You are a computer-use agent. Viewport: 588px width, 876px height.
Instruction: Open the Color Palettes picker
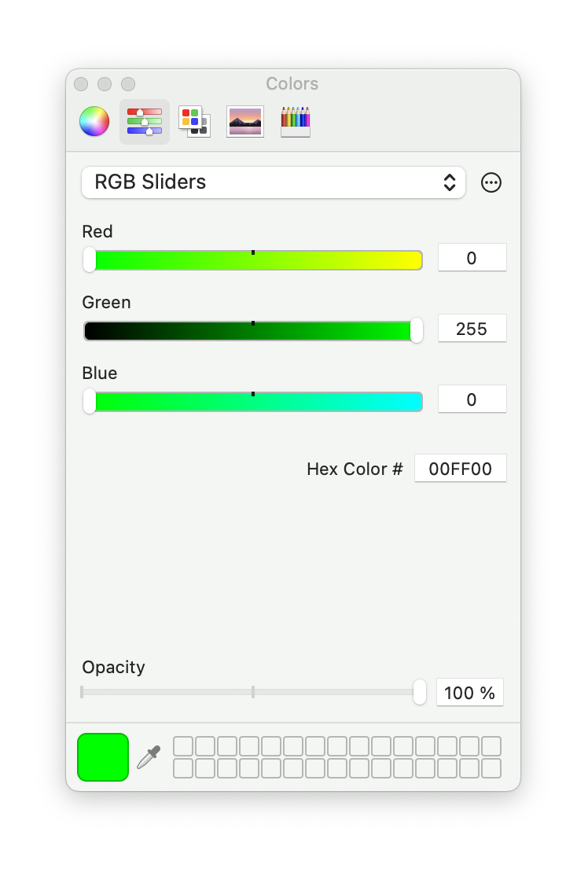[194, 122]
